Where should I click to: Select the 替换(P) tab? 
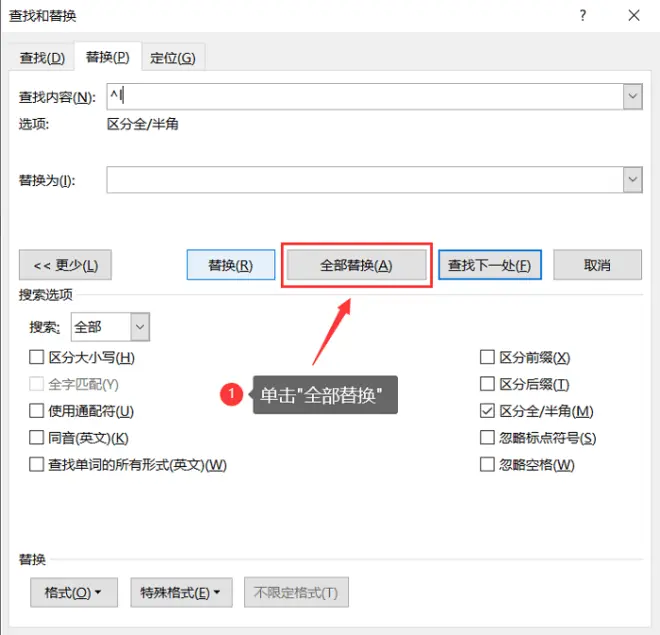(108, 57)
